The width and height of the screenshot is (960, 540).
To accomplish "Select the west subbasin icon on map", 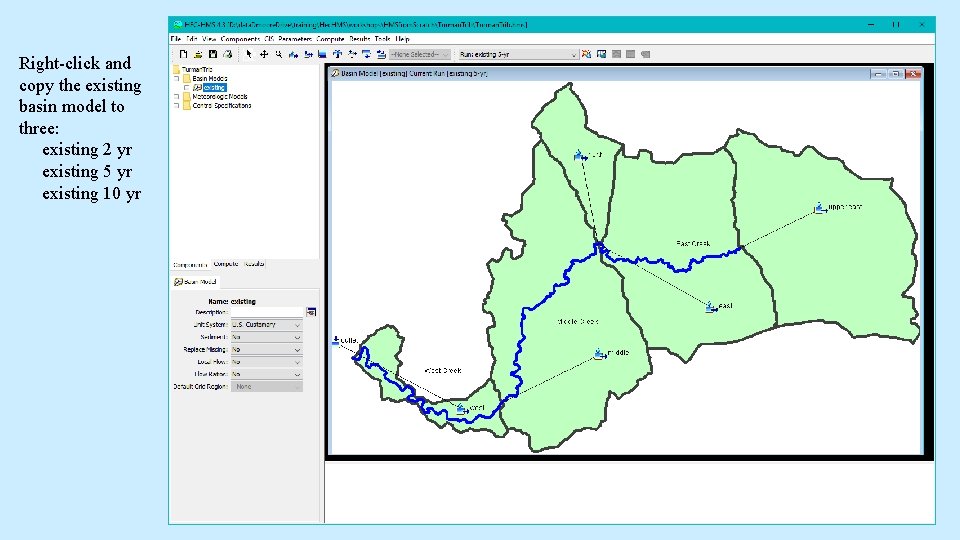I will pyautogui.click(x=462, y=408).
